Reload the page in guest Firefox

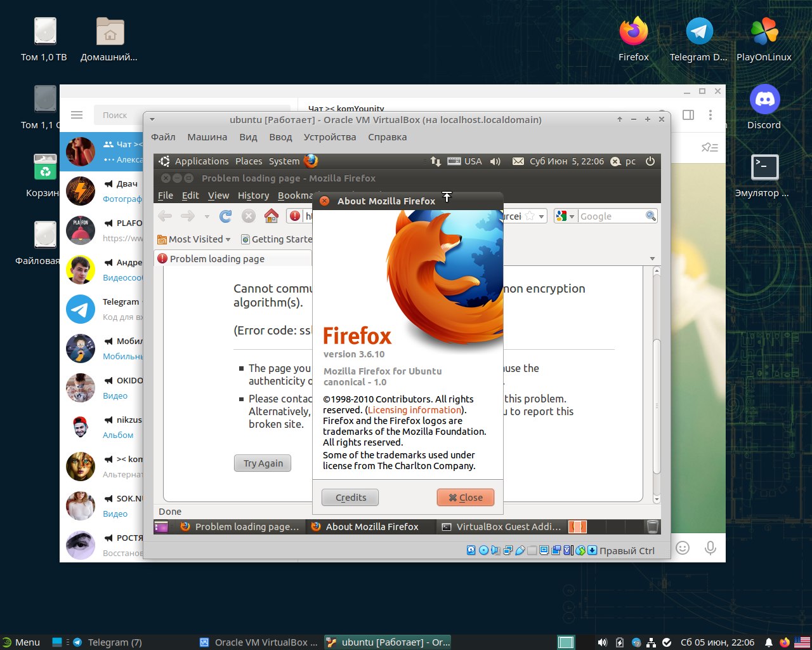coord(225,216)
